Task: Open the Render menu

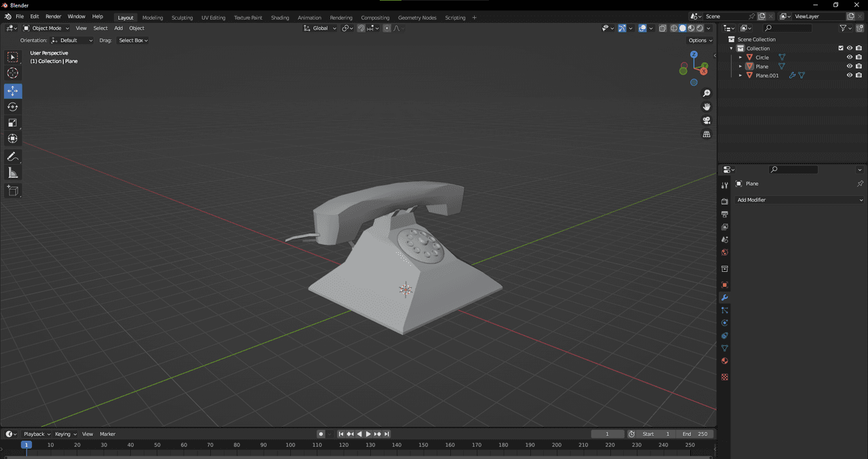Action: point(54,16)
